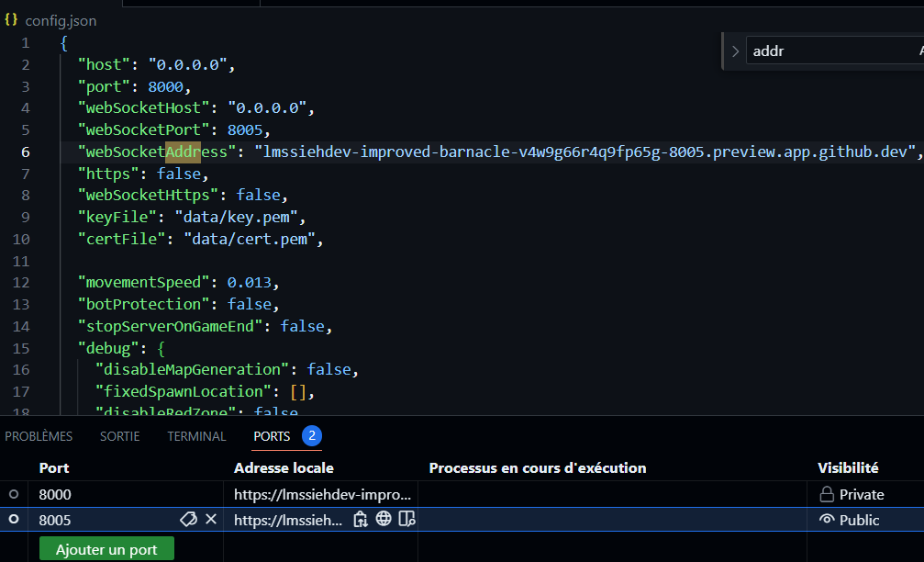The height and width of the screenshot is (562, 924).
Task: Click the "webSocketHttps" key
Action: [x=148, y=196]
